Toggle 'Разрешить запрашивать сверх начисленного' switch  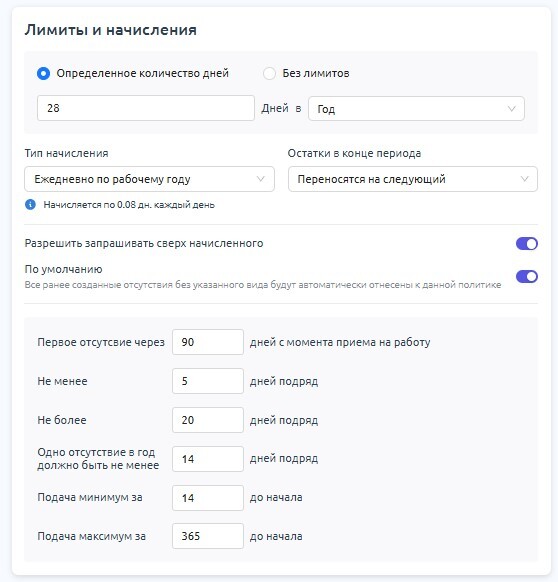pos(526,243)
